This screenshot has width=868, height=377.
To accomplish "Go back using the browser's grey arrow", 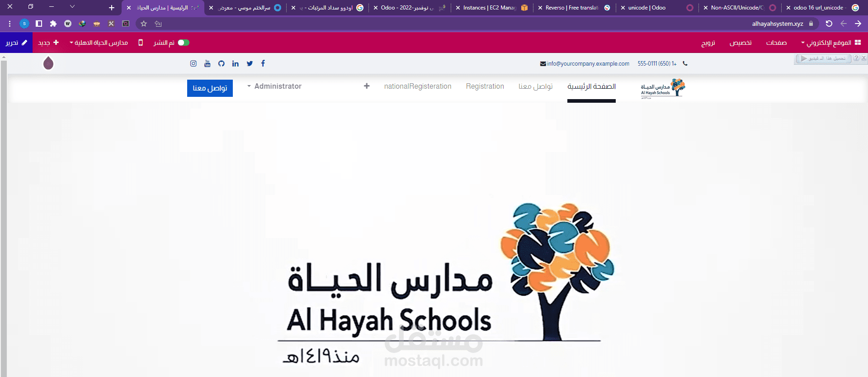I will pos(844,24).
